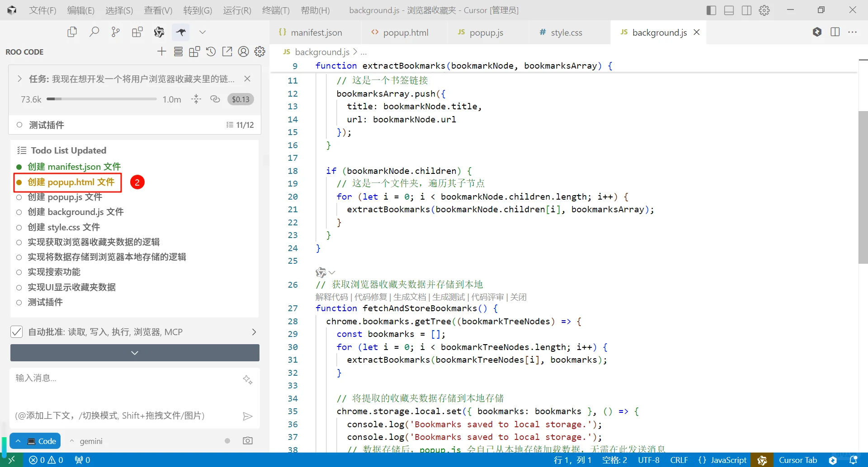Close the current Roo task
The height and width of the screenshot is (467, 868).
[247, 79]
